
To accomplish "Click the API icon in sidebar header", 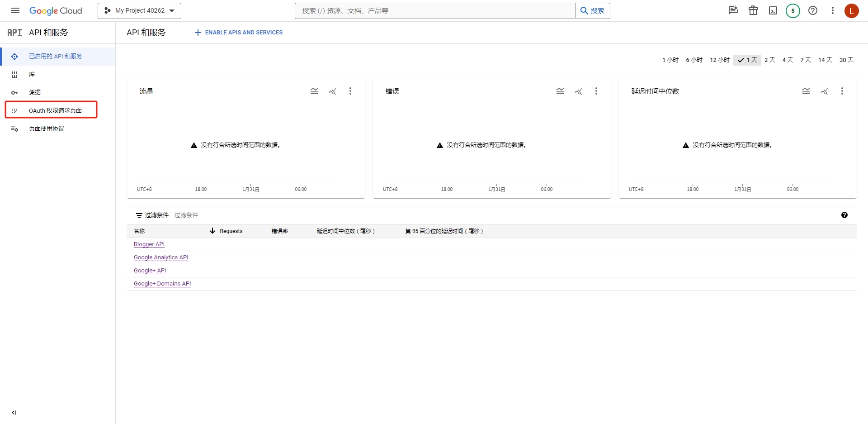I will click(14, 33).
